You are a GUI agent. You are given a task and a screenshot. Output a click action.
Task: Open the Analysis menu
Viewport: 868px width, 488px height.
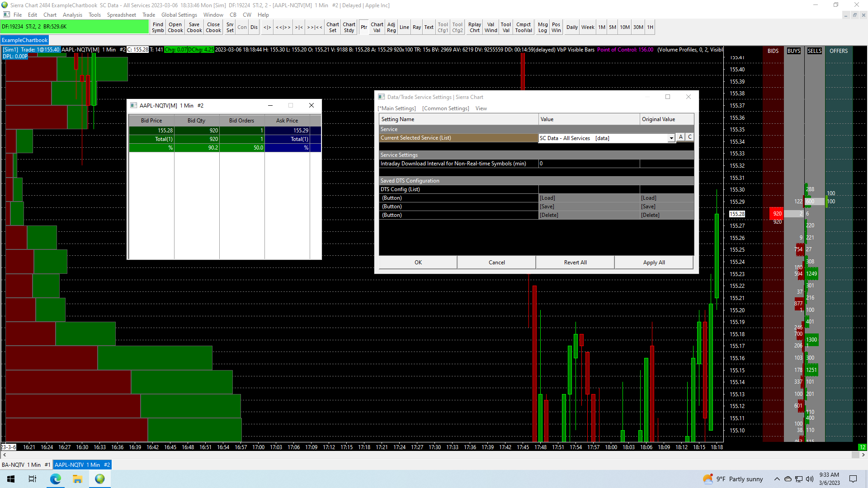[x=72, y=15]
